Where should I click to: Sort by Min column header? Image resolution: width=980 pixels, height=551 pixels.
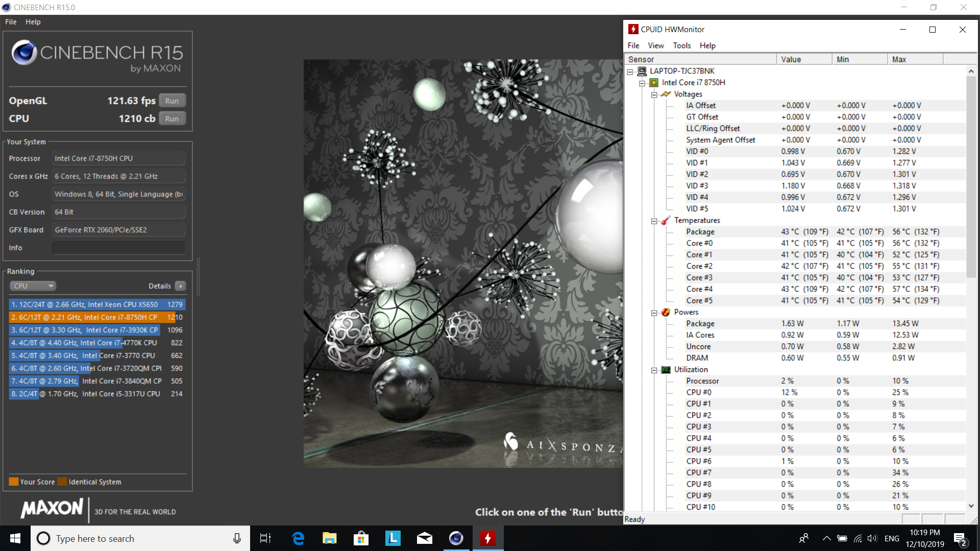pos(860,59)
